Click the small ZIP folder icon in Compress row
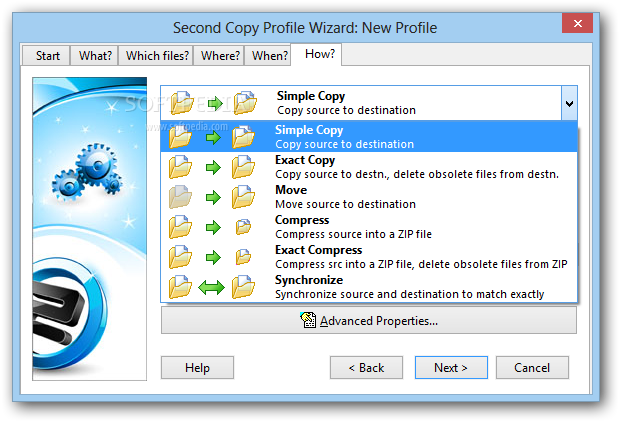 243,227
